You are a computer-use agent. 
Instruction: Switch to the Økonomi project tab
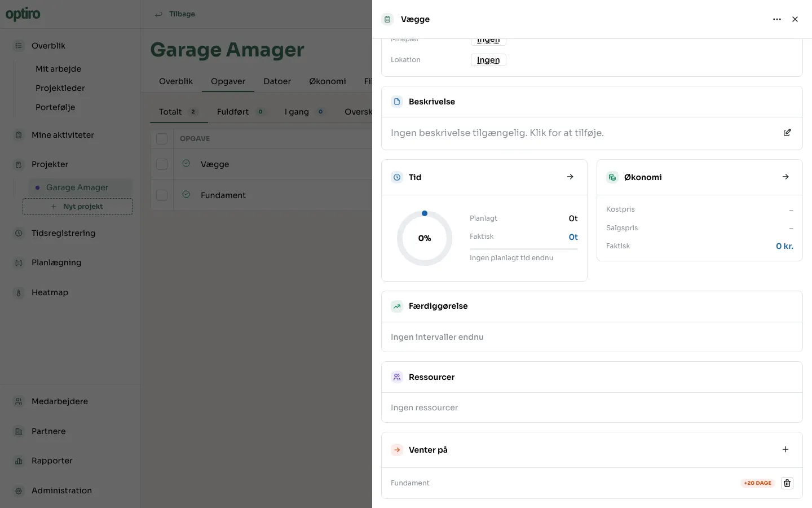[328, 81]
